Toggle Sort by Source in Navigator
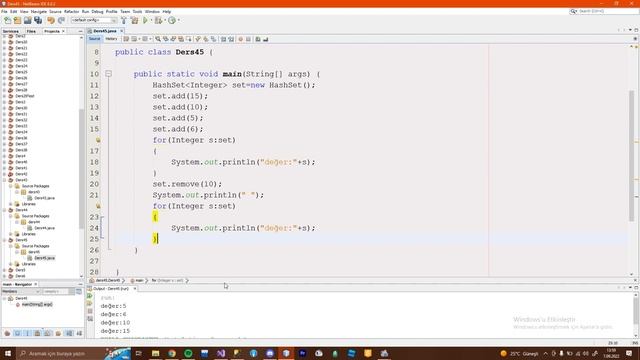 click(x=79, y=333)
